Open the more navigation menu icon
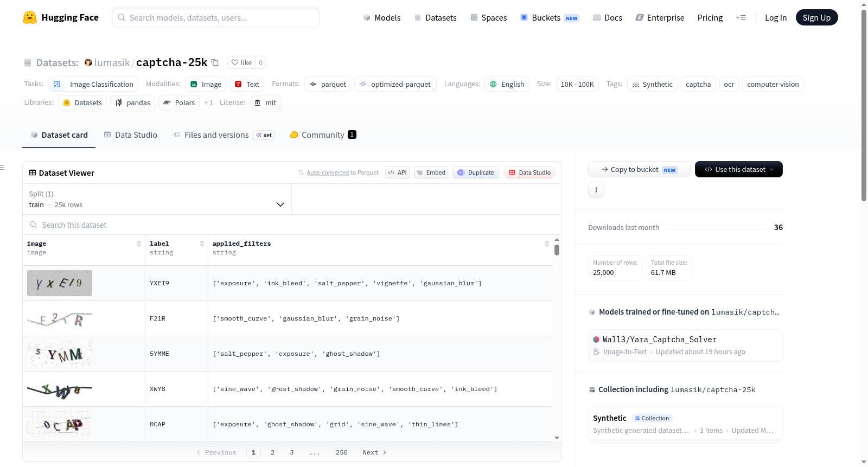 741,17
